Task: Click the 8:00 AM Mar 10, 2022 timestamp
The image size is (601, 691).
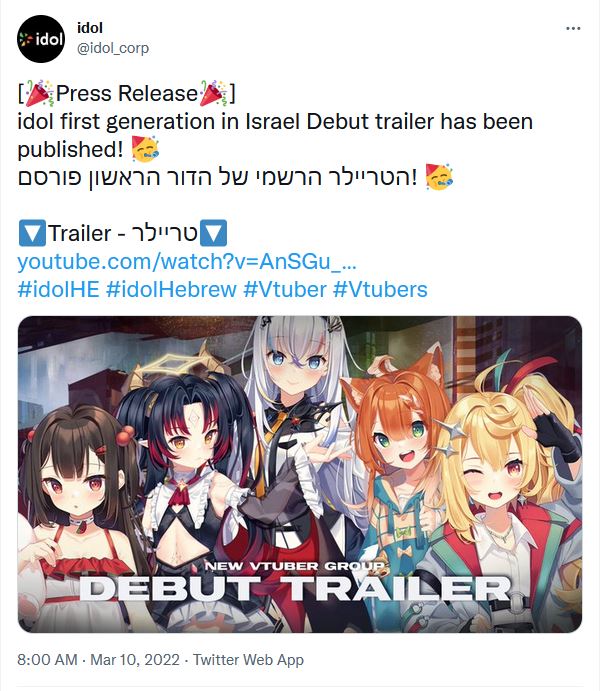Action: 99,660
